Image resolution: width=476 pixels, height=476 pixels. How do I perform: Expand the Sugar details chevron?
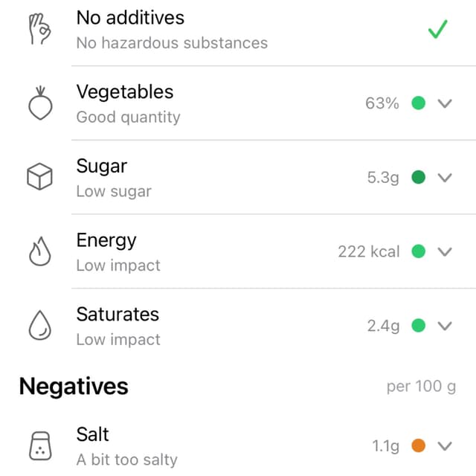(x=445, y=177)
